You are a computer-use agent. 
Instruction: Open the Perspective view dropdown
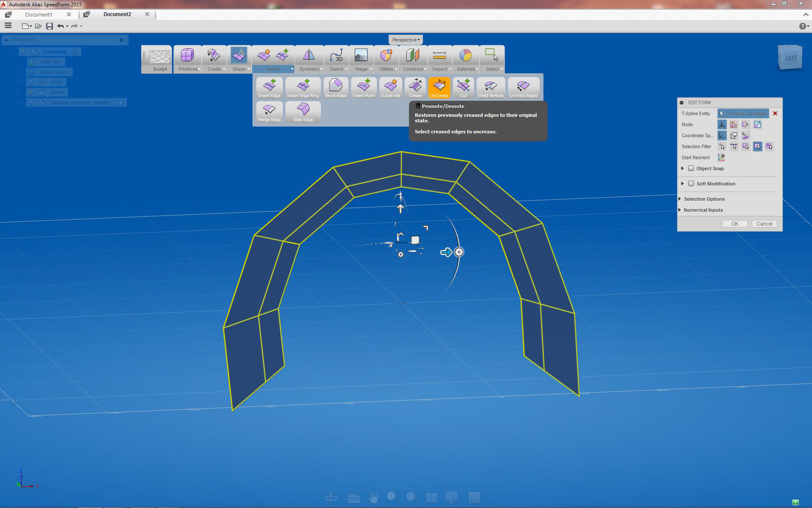[406, 40]
